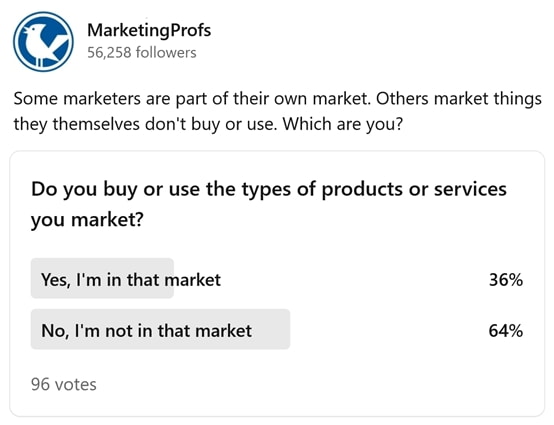
Task: Open the MarketingProfs page name link
Action: [x=149, y=30]
